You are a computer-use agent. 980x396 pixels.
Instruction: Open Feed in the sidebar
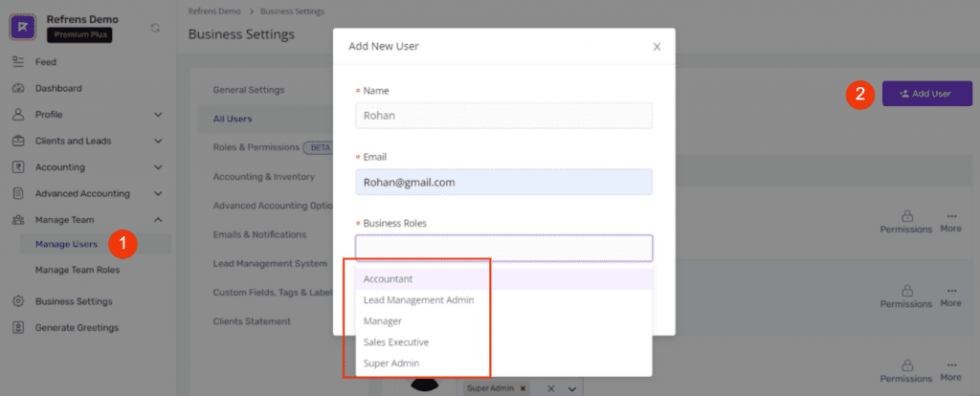(46, 62)
